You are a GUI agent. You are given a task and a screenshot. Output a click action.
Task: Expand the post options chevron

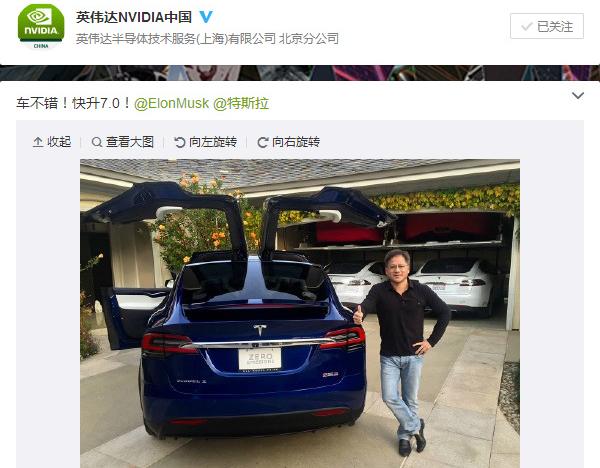coord(578,95)
